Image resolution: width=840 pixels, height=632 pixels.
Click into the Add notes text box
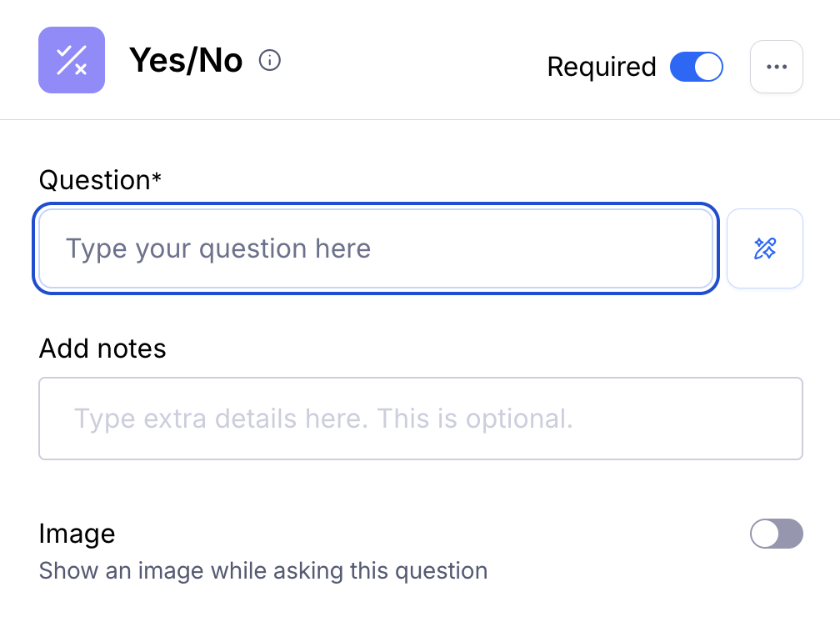420,419
